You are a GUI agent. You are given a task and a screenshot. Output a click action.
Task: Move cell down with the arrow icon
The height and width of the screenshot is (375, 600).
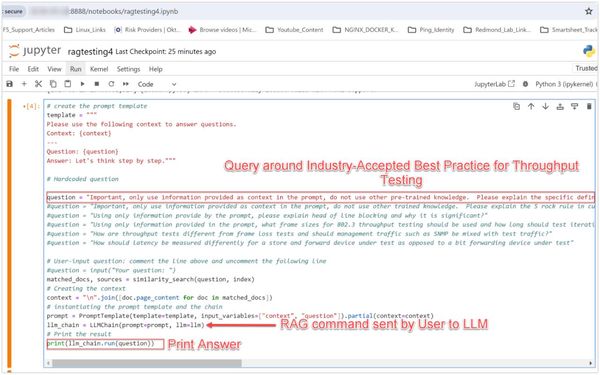(546, 107)
